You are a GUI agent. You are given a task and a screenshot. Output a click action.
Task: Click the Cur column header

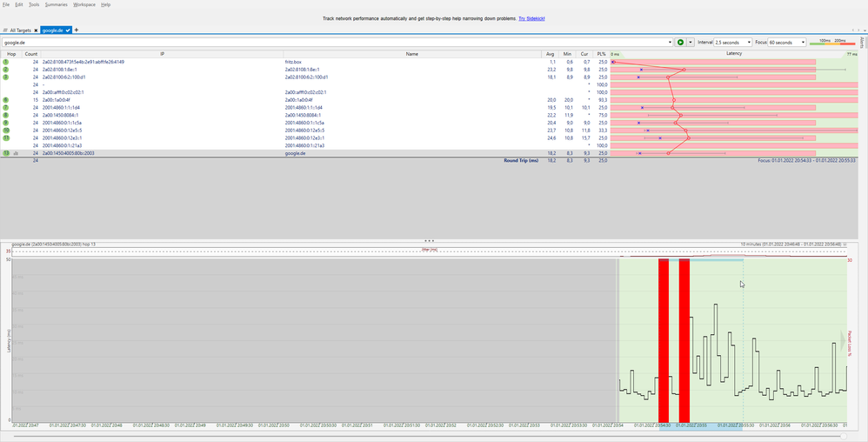point(584,54)
